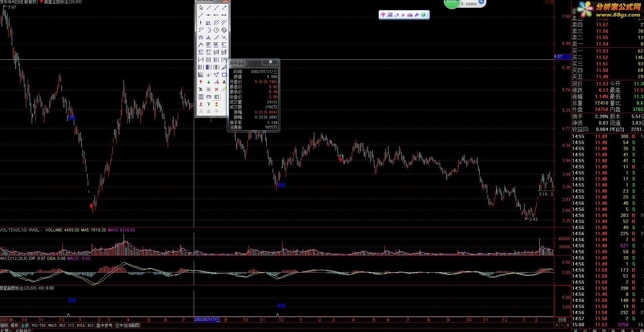This screenshot has width=644, height=332.
Task: Select the GA line tool
Action: click(216, 45)
